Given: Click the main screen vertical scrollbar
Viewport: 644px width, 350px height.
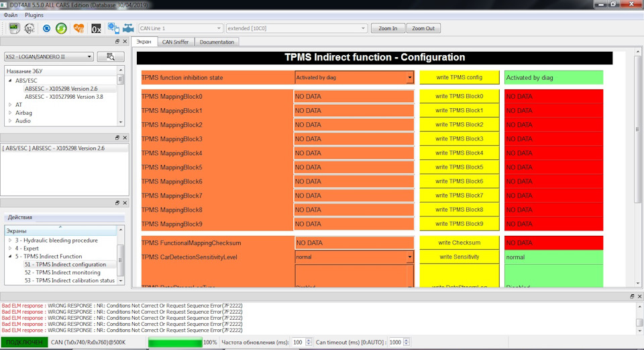Looking at the screenshot, I should 637,130.
